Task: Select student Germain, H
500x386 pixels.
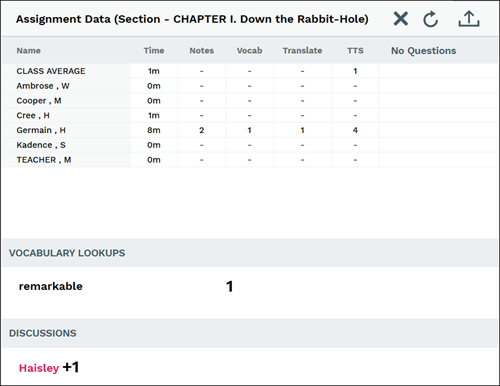Action: pos(250,130)
